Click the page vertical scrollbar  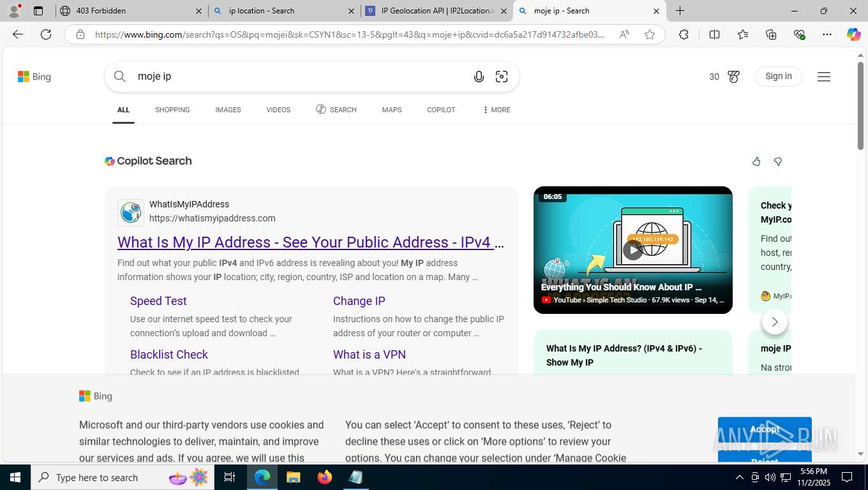(860, 105)
